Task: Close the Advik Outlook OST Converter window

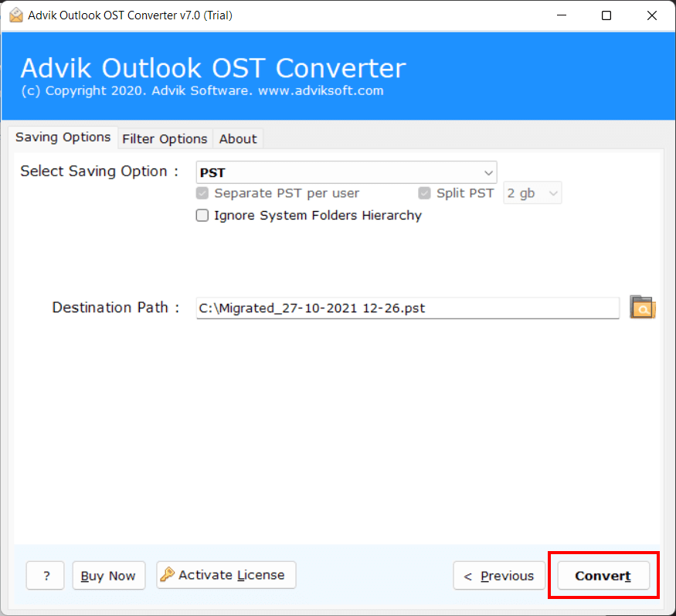Action: (652, 15)
